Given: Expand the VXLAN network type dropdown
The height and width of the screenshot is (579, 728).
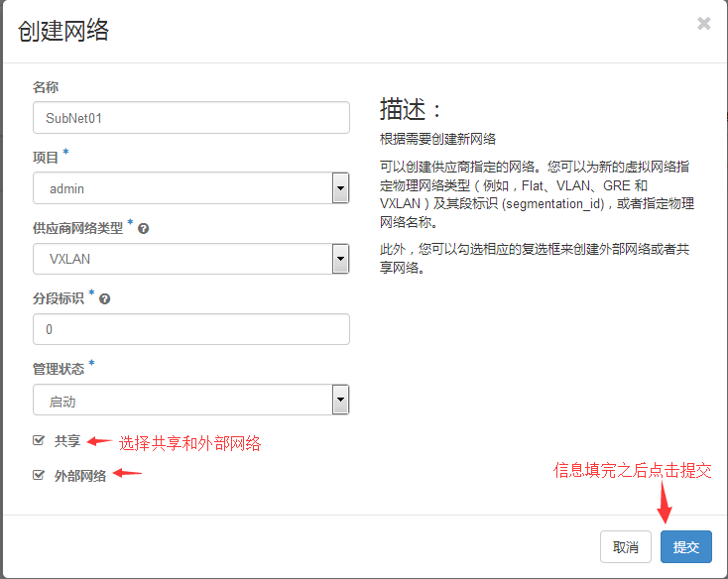Looking at the screenshot, I should click(190, 259).
